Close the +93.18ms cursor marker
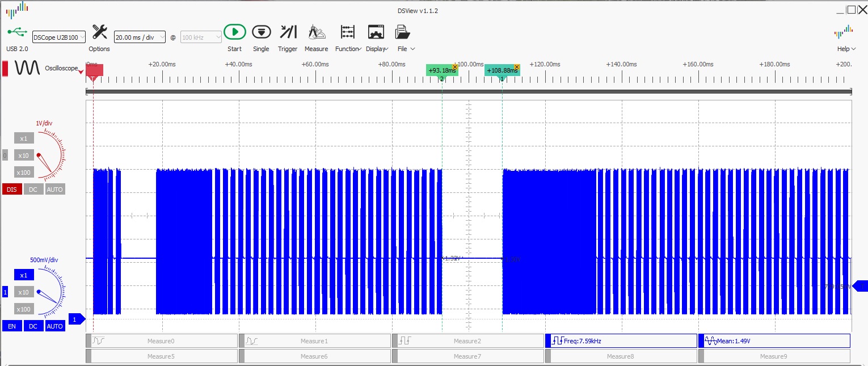 454,66
